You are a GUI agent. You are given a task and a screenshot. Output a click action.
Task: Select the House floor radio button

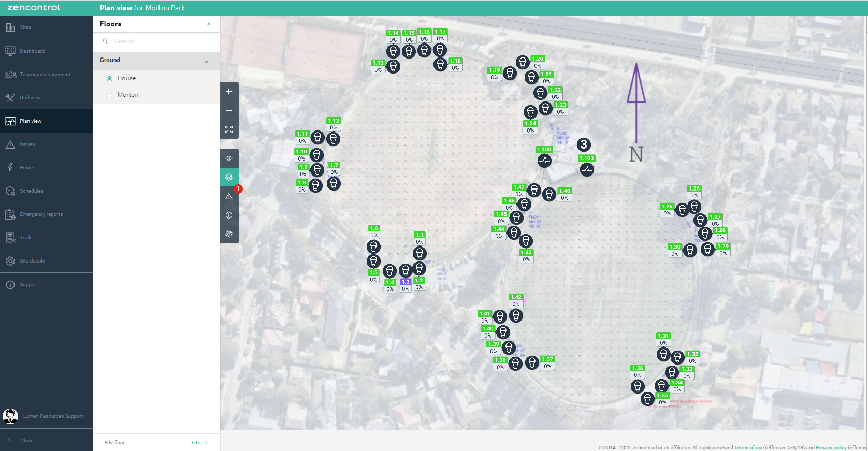tap(109, 79)
